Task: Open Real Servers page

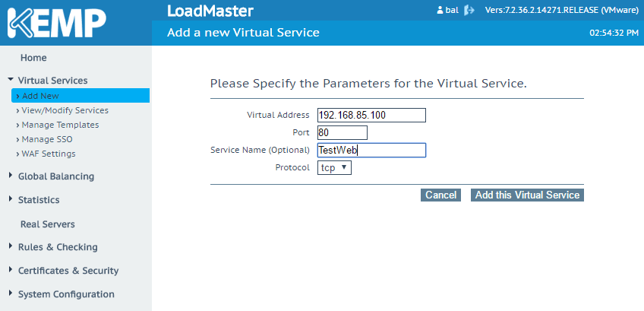Action: [47, 224]
